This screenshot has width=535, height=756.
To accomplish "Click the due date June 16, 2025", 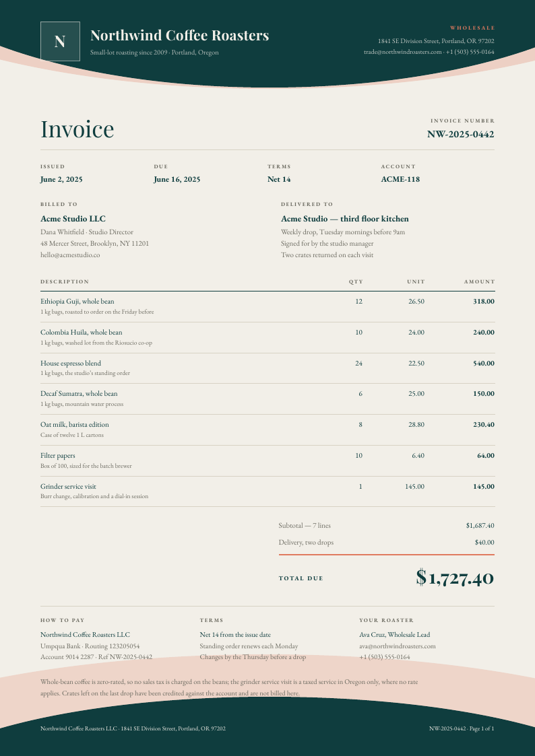I will [177, 179].
